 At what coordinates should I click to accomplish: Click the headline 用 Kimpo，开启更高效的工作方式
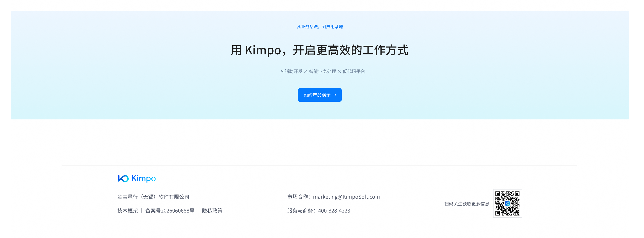319,50
